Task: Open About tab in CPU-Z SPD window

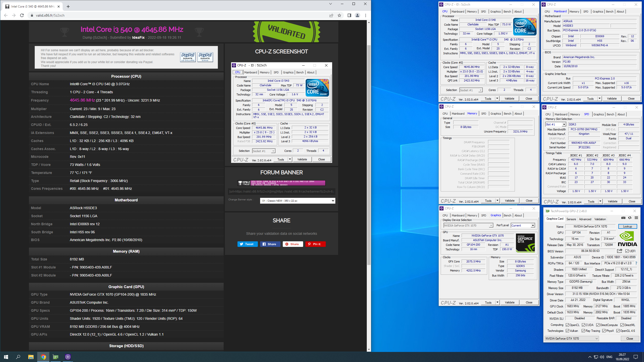Action: click(x=621, y=114)
